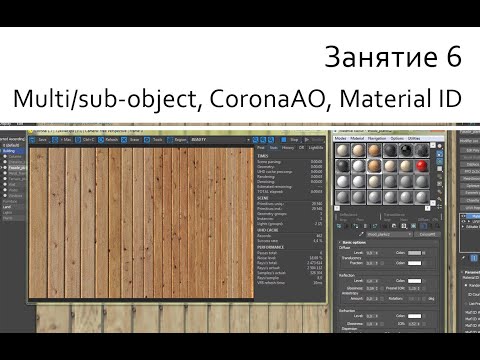Click the Diffuse Level input field
This screenshot has width=480, height=360.
[x=371, y=253]
